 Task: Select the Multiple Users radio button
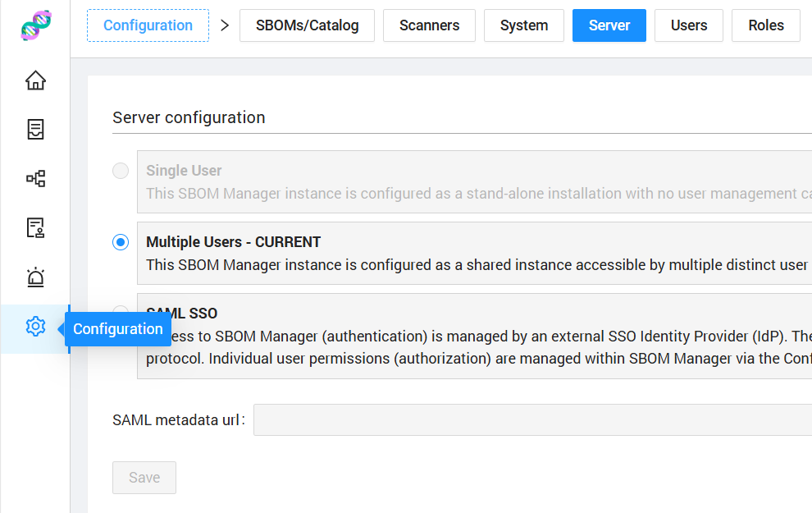click(x=121, y=242)
